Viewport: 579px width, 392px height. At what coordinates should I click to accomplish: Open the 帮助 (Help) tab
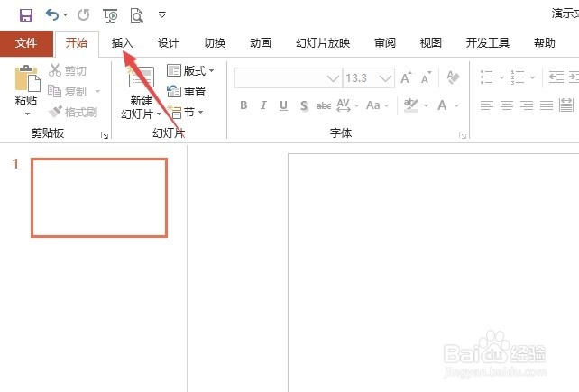click(545, 43)
